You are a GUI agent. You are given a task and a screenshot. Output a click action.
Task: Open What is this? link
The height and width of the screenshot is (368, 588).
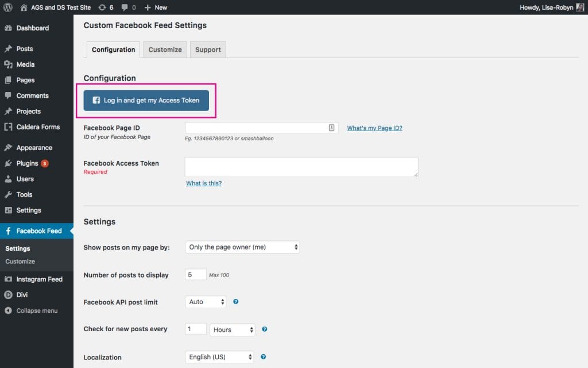(204, 183)
